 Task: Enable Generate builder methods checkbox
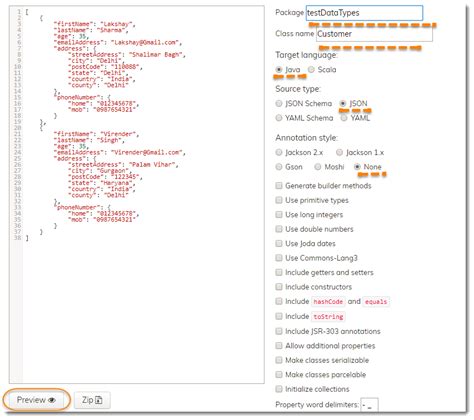coord(279,186)
